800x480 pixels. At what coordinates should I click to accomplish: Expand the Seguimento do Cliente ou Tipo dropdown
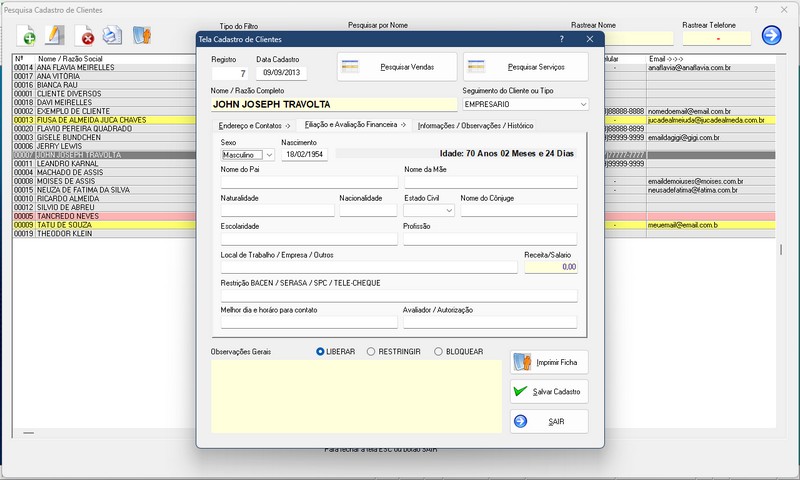point(582,104)
